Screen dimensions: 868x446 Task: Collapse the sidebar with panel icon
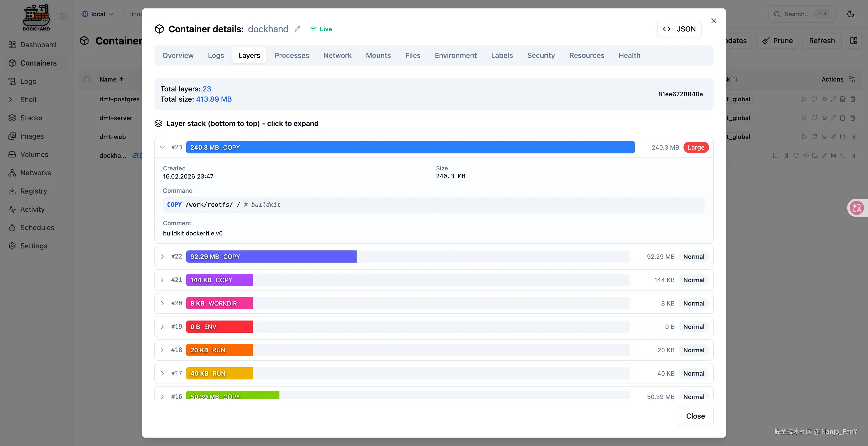click(x=63, y=16)
